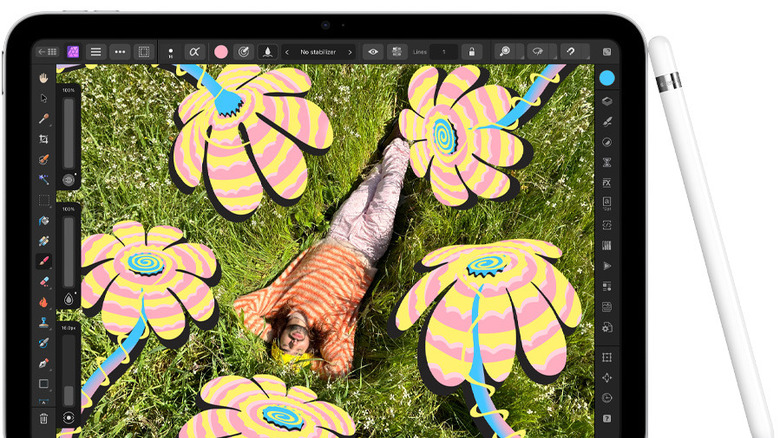The image size is (780, 438).
Task: Open the No stabilizer selector
Action: [x=319, y=51]
